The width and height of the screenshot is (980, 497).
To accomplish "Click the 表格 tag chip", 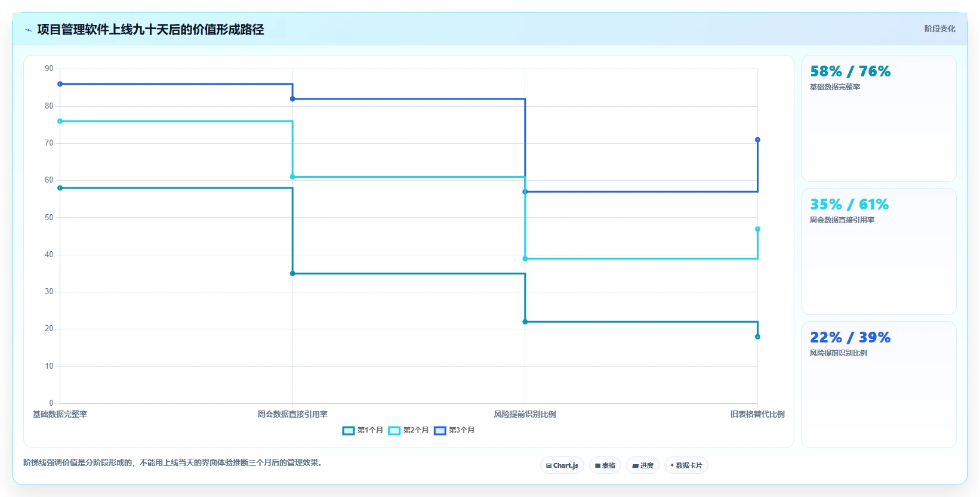I will [605, 465].
